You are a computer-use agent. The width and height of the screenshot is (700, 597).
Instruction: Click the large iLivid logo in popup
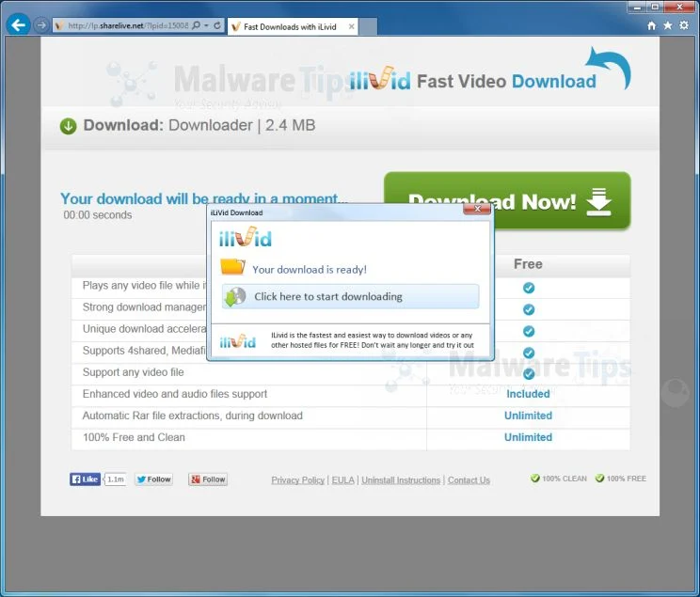tap(245, 237)
